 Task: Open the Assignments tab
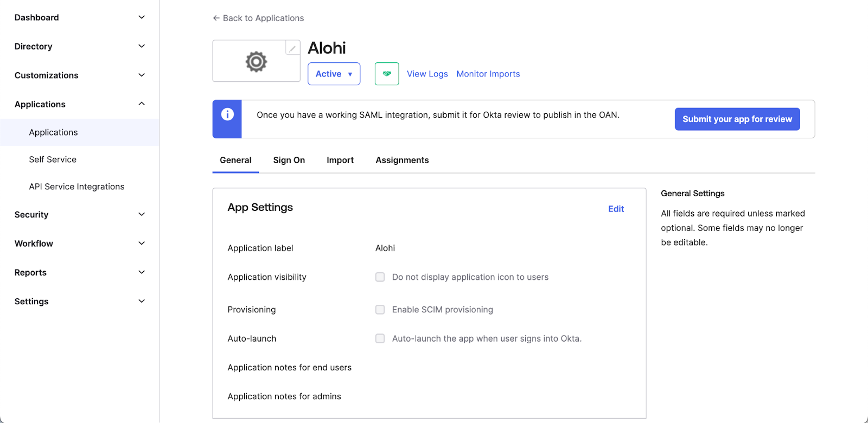tap(402, 160)
